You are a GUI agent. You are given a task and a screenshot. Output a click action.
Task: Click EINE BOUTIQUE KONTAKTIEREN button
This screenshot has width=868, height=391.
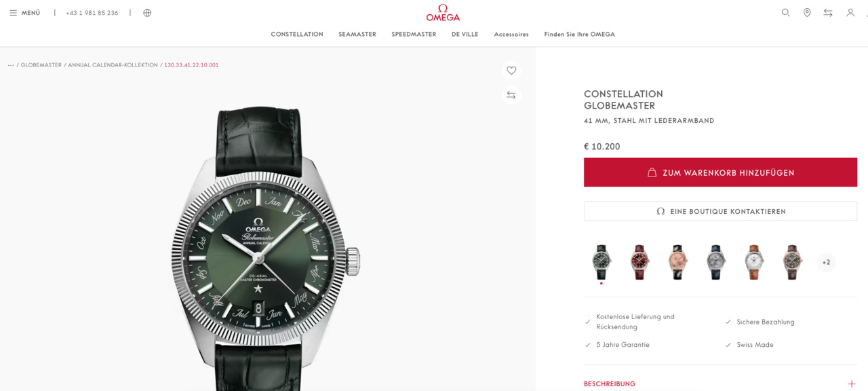pos(720,211)
